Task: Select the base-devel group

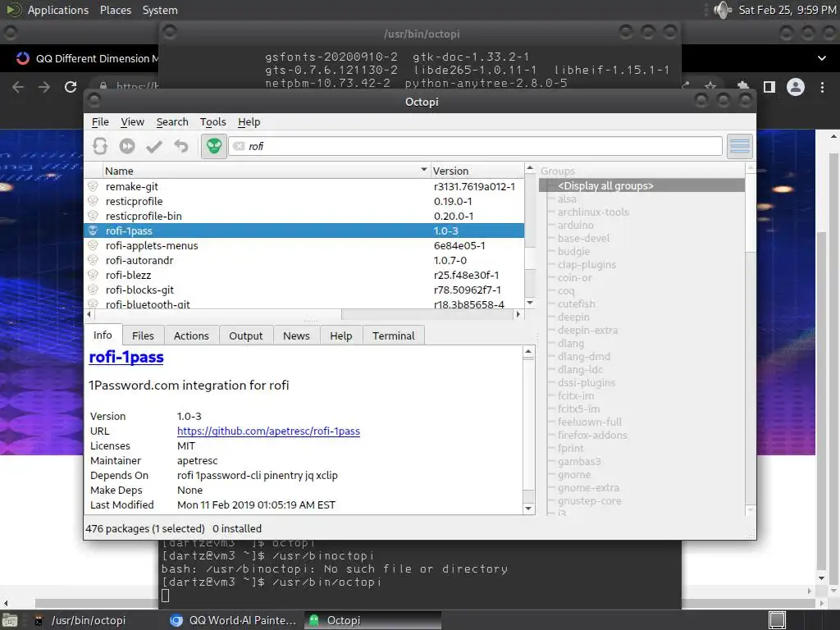Action: tap(583, 239)
